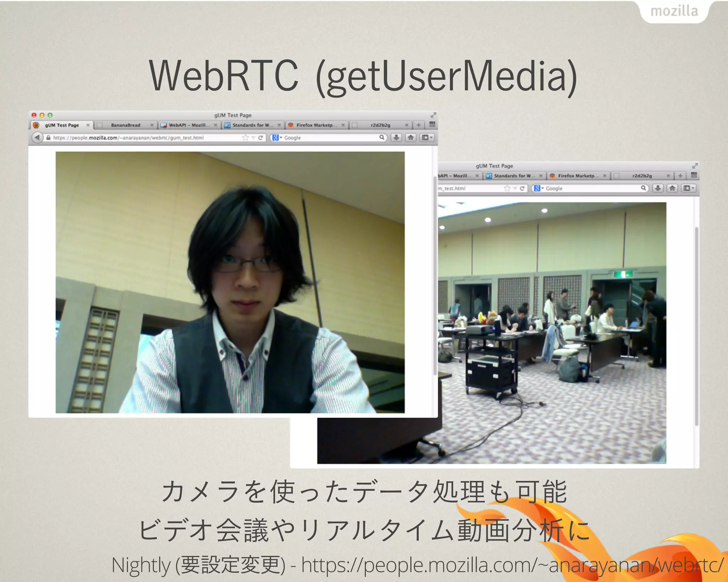
Task: Switch to WebAPI - Mozilla tab in front window
Action: pyautogui.click(x=189, y=125)
